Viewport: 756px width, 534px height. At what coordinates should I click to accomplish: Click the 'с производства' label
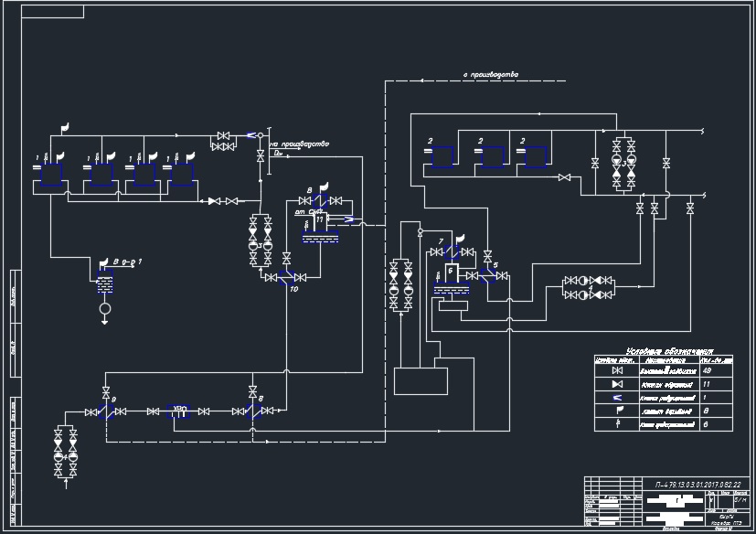(491, 75)
